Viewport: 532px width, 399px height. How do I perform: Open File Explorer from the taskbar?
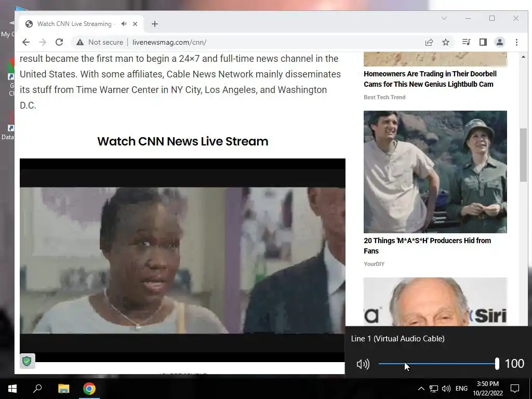(x=63, y=389)
